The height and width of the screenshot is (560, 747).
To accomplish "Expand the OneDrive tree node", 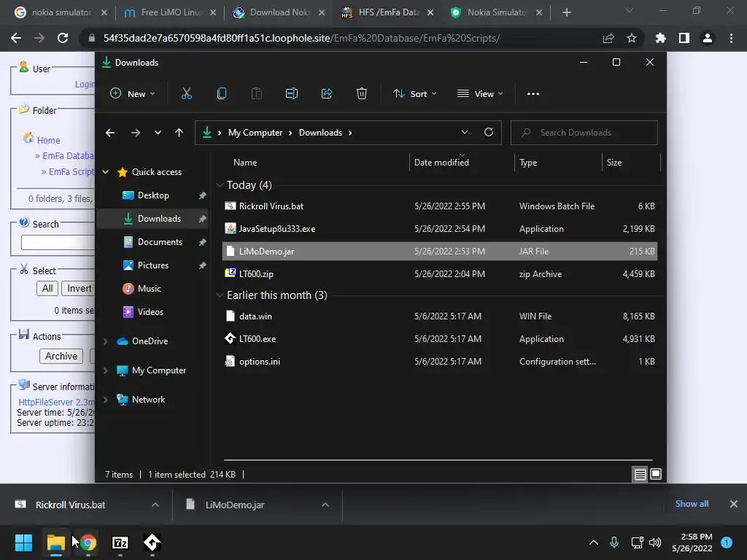I will [x=106, y=341].
